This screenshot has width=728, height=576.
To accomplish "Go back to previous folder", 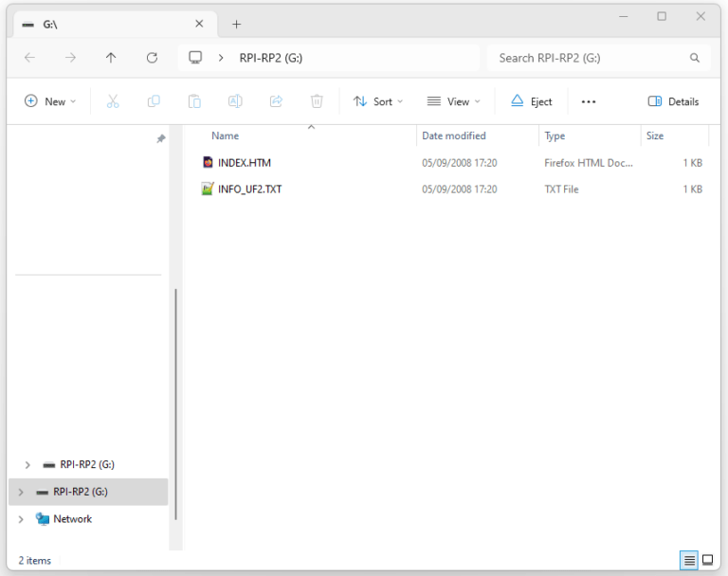I will coord(29,58).
